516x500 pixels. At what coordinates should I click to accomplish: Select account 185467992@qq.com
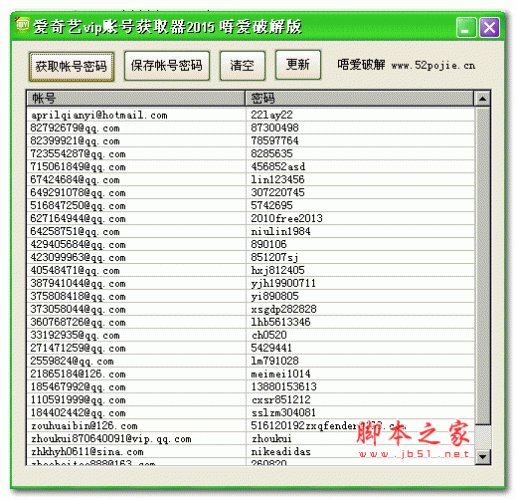tap(78, 388)
